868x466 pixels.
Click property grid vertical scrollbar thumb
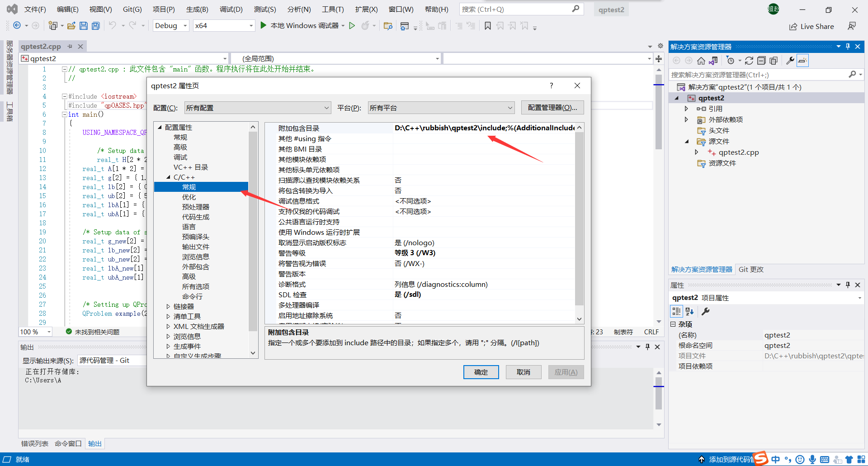(x=579, y=219)
